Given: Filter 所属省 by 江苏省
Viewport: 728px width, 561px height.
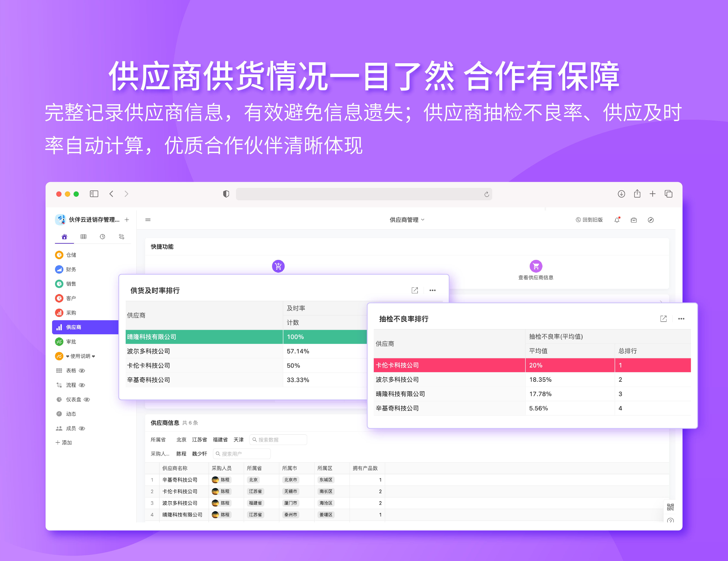Looking at the screenshot, I should 199,440.
